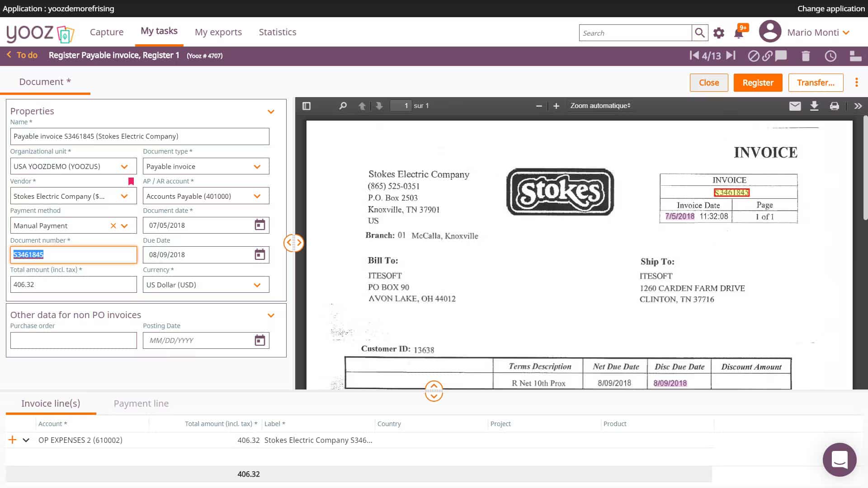This screenshot has height=488, width=868.
Task: Open the Currency dropdown
Action: click(257, 285)
